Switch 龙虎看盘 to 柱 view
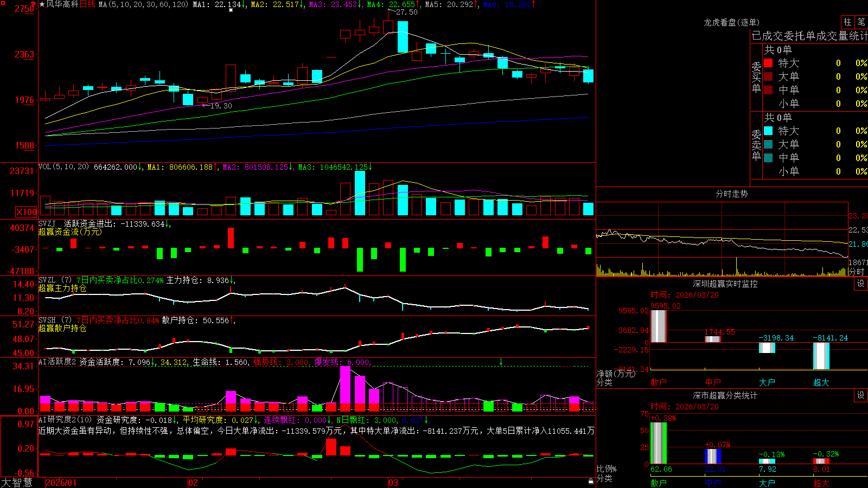This screenshot has height=488, width=868. pos(847,22)
